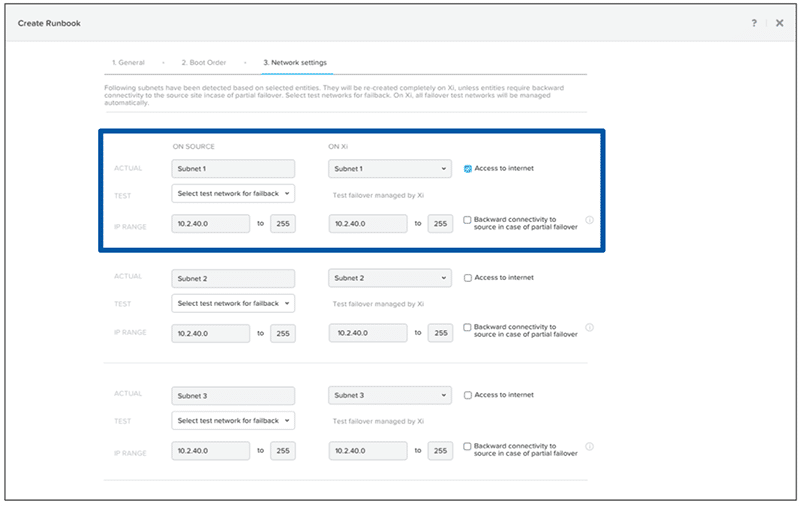Close the Create Runbook dialog
This screenshot has height=506, width=800.
[779, 23]
